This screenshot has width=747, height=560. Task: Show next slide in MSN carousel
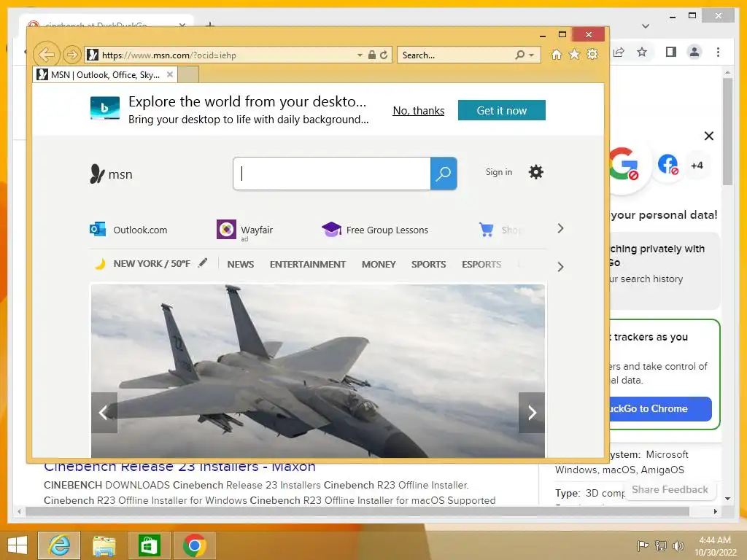click(x=532, y=413)
